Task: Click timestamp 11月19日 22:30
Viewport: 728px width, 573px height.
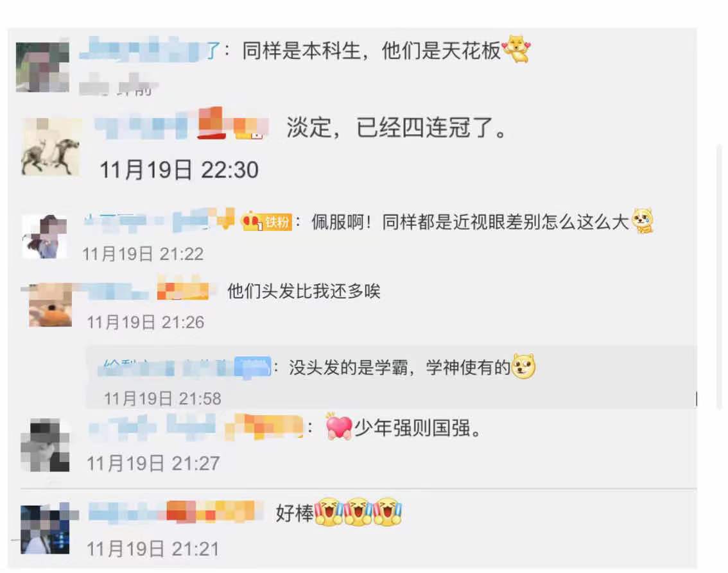Action: (x=178, y=170)
